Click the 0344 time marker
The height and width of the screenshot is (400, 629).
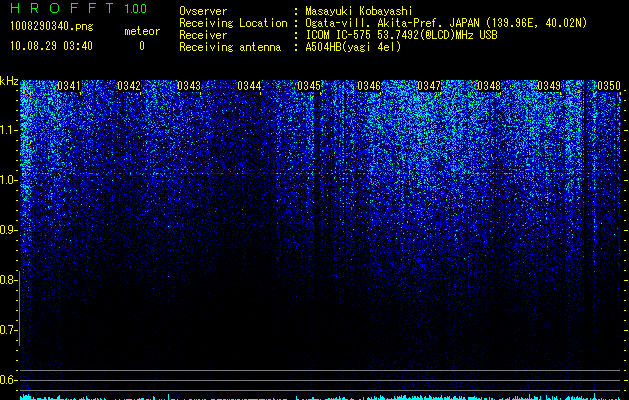pyautogui.click(x=249, y=86)
